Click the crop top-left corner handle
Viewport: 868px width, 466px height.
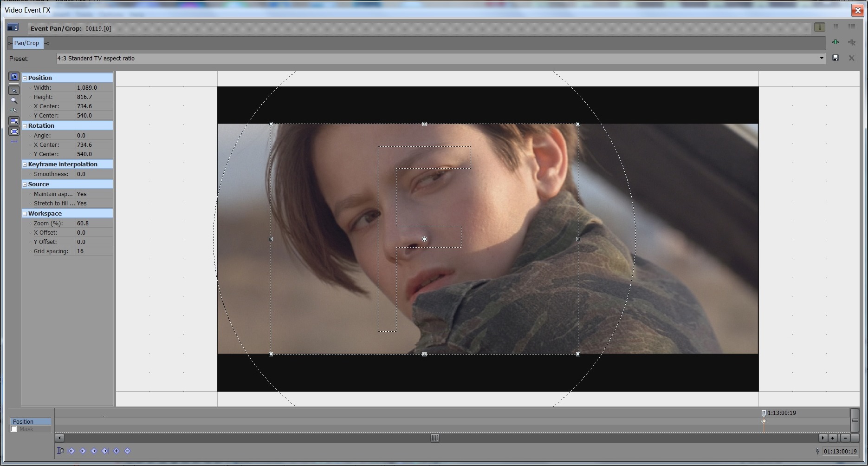click(271, 124)
